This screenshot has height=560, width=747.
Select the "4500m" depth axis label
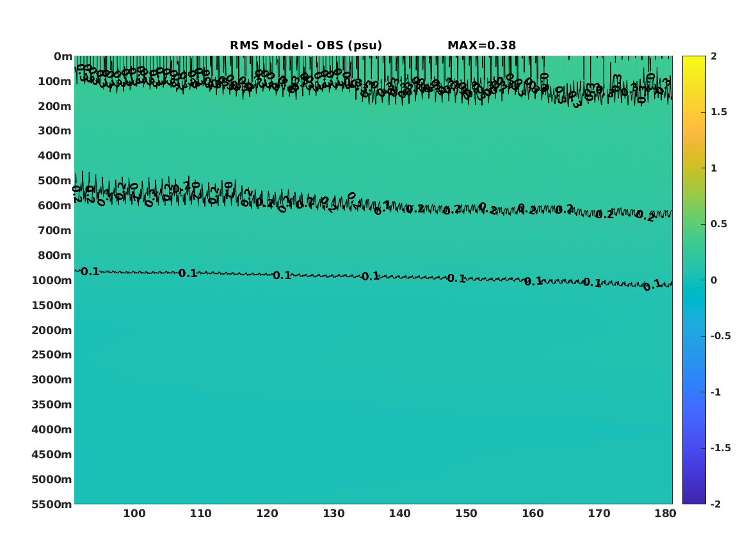pyautogui.click(x=52, y=454)
